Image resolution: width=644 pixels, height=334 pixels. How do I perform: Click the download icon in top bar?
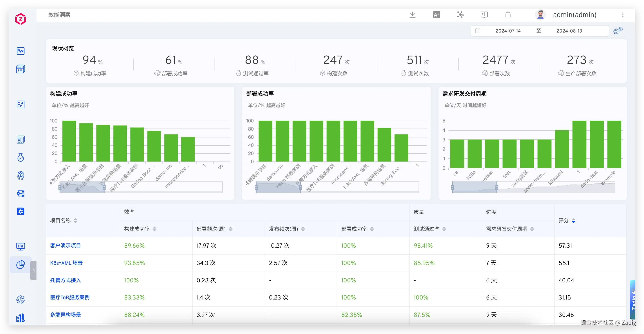tap(413, 15)
